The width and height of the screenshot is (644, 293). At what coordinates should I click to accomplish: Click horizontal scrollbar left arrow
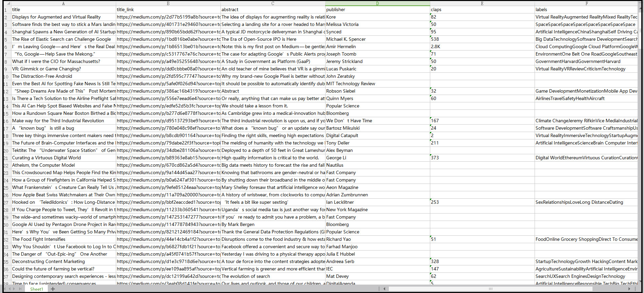tap(384, 289)
